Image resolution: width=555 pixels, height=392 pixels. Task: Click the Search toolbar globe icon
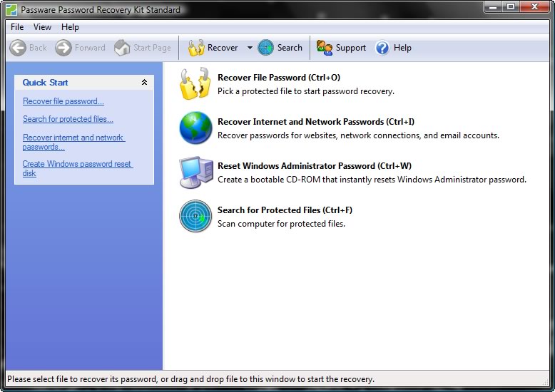(x=265, y=48)
